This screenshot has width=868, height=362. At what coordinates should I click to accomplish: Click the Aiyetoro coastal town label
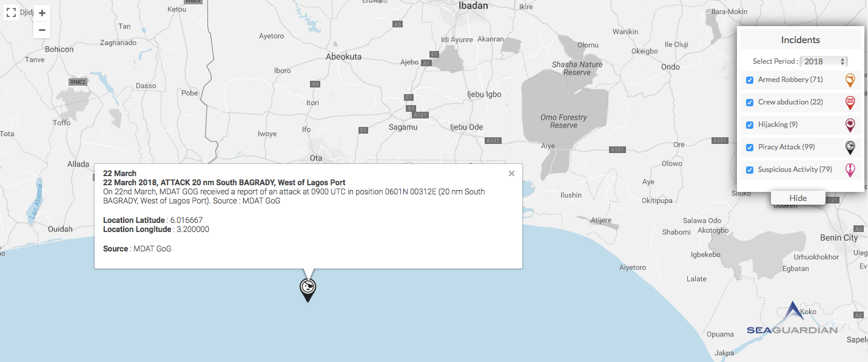coord(633,267)
